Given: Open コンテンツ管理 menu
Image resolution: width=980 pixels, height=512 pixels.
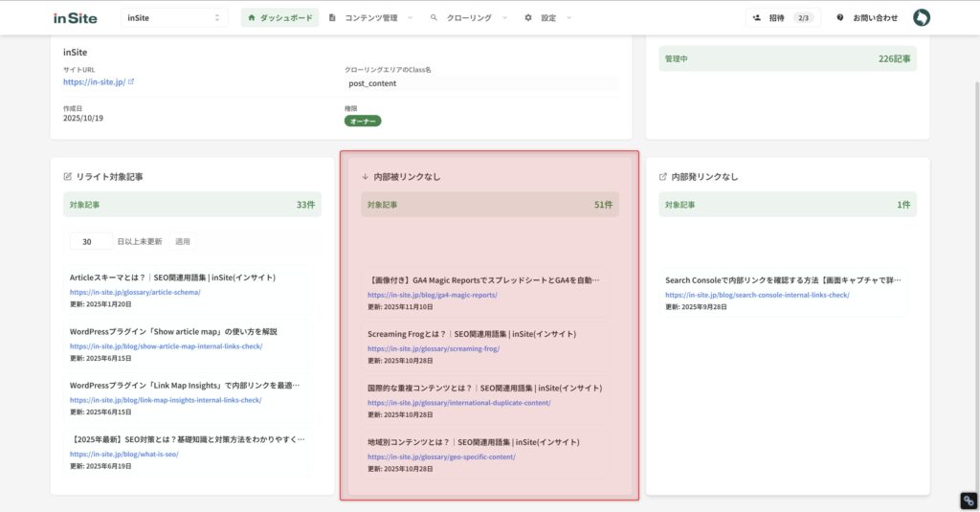Looking at the screenshot, I should pyautogui.click(x=371, y=17).
